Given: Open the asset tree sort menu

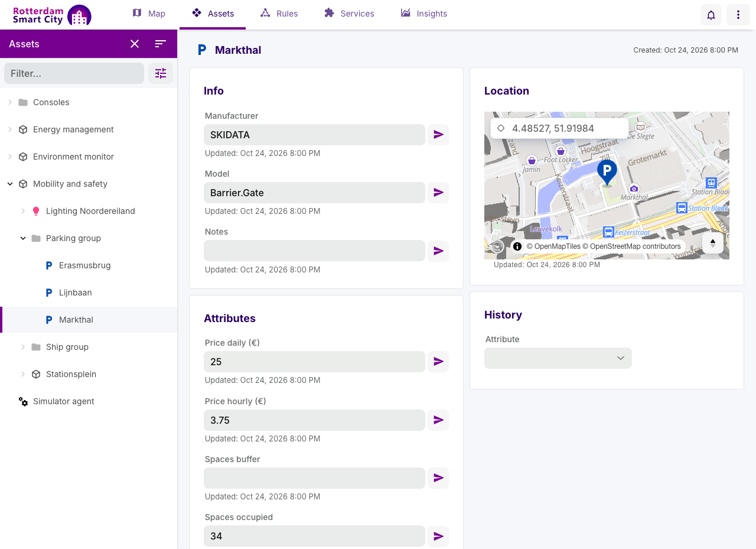Looking at the screenshot, I should 161,44.
